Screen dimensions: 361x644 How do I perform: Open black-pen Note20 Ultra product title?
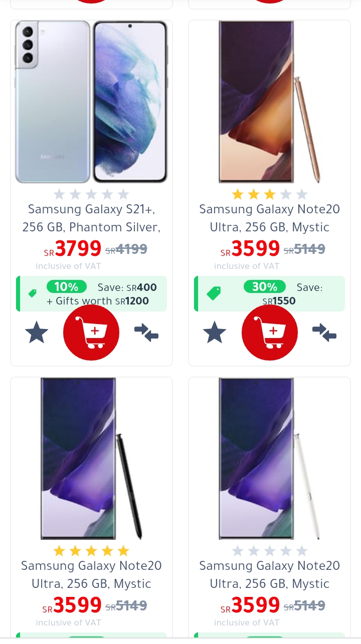(91, 574)
